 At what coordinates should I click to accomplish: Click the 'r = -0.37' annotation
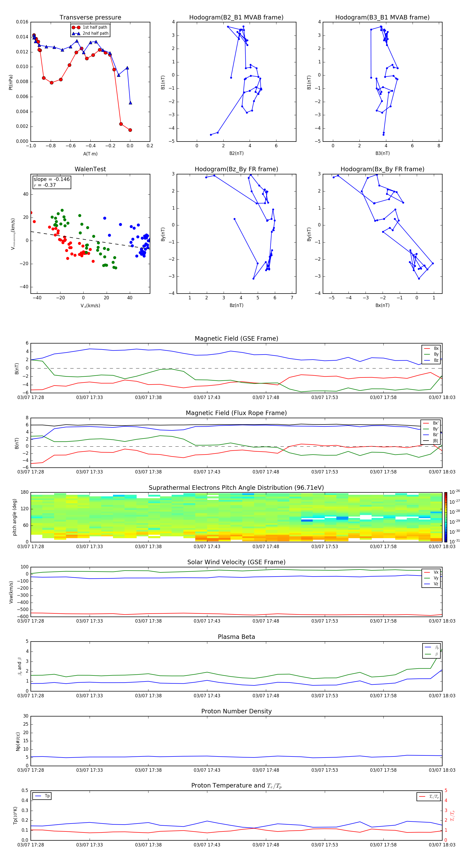coord(45,185)
